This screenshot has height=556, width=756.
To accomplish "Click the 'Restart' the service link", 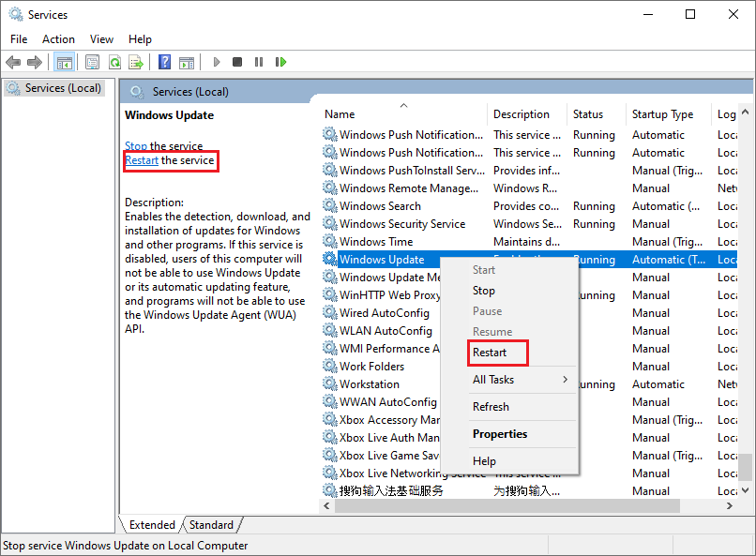I will click(142, 160).
